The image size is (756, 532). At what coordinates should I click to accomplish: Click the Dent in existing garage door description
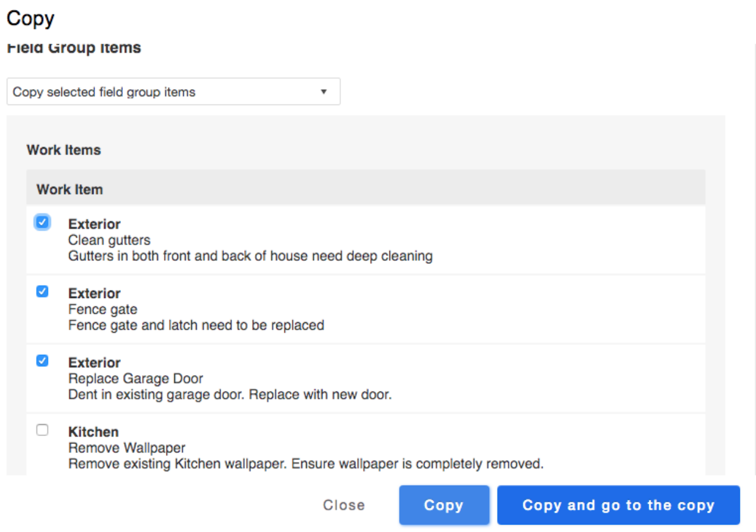[230, 394]
